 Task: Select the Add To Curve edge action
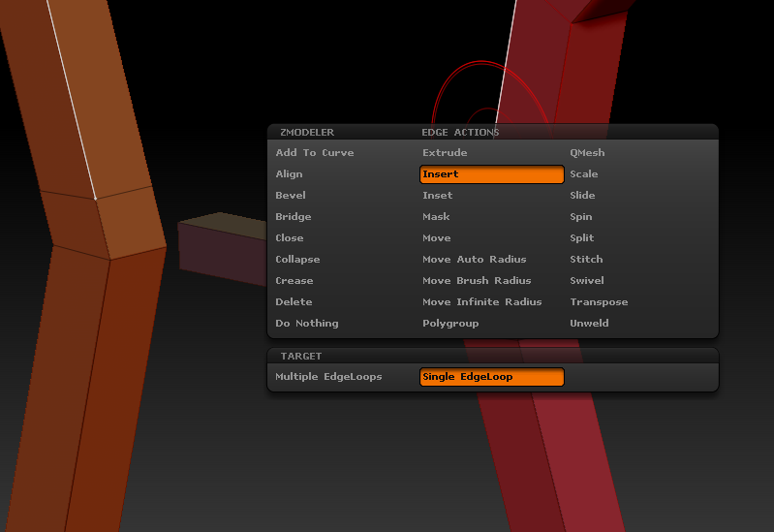(x=315, y=153)
